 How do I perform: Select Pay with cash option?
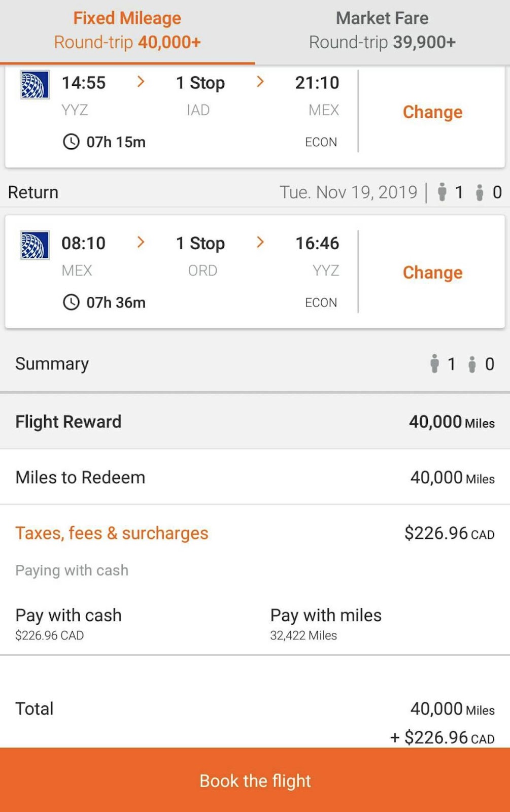click(69, 623)
